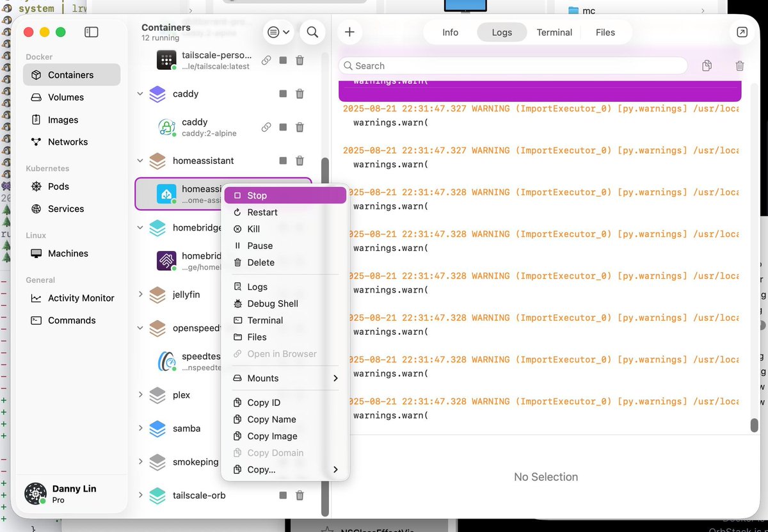Expand the jellyfin group
The height and width of the screenshot is (532, 768).
pyautogui.click(x=140, y=294)
